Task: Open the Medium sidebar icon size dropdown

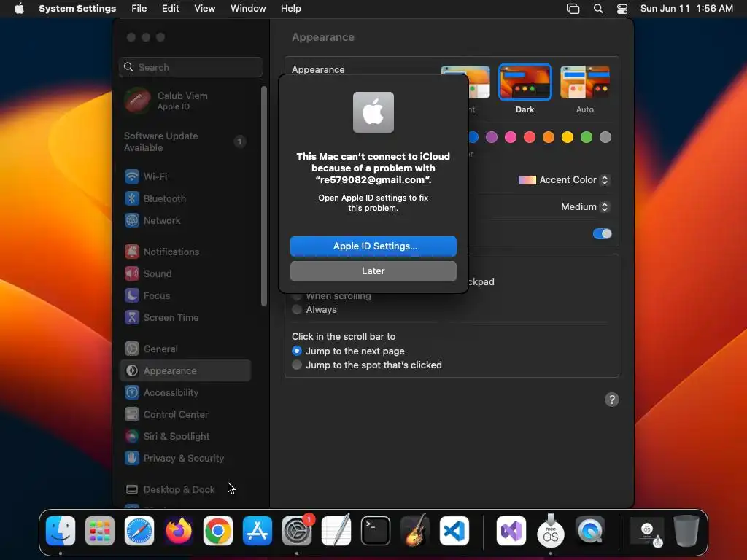Action: (585, 206)
